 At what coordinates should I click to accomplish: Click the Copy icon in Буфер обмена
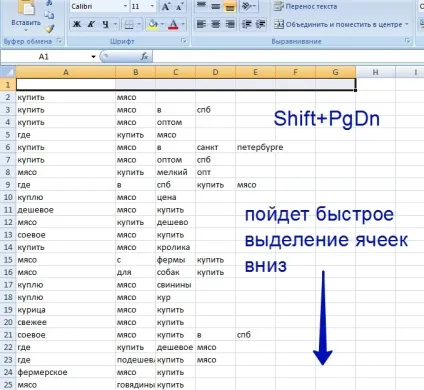tap(49, 15)
